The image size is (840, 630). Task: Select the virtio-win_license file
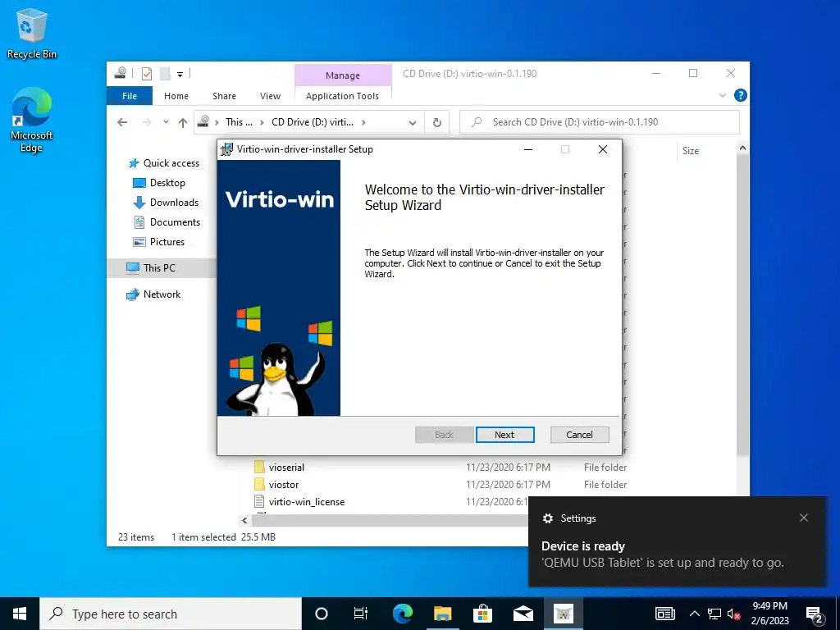307,501
